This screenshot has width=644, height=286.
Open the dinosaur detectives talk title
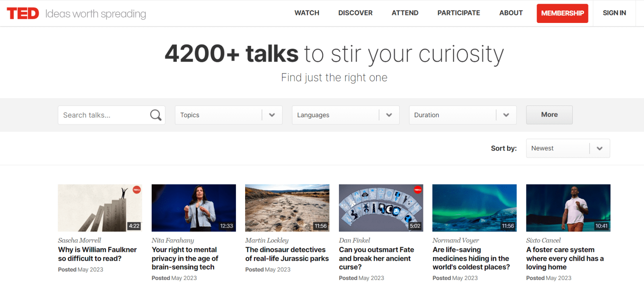coord(287,254)
